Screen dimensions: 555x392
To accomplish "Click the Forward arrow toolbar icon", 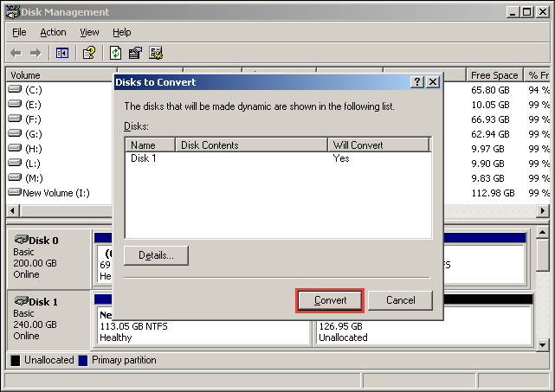I will pos(35,54).
